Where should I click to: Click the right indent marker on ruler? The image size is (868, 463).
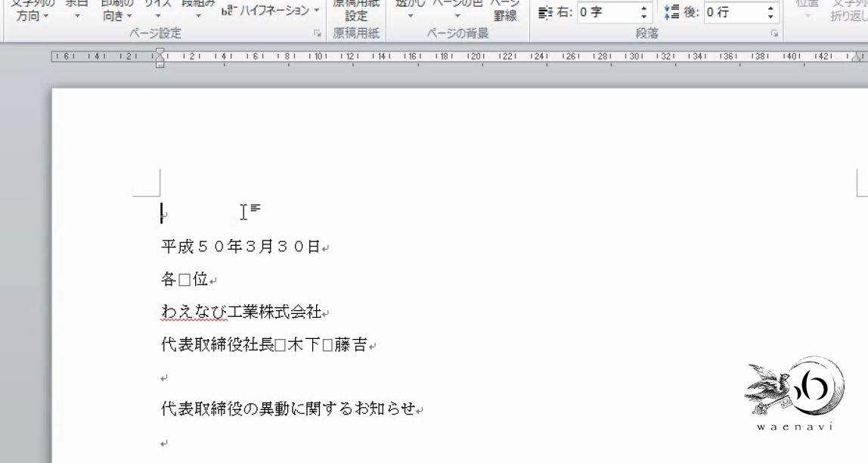click(857, 57)
